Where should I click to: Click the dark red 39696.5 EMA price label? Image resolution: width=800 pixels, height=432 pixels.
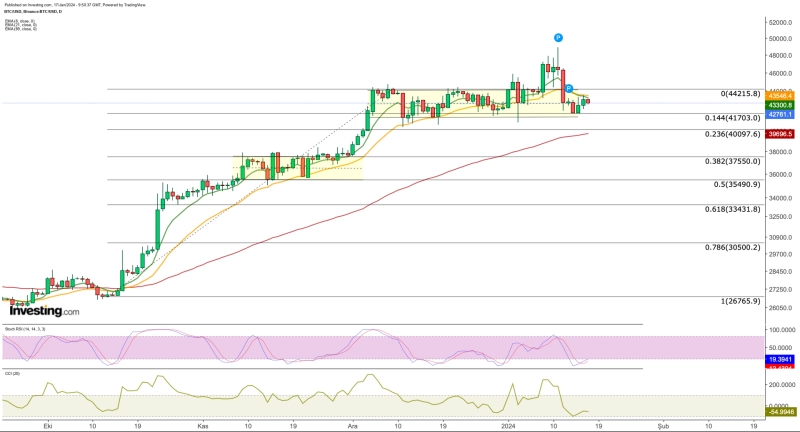[x=780, y=133]
